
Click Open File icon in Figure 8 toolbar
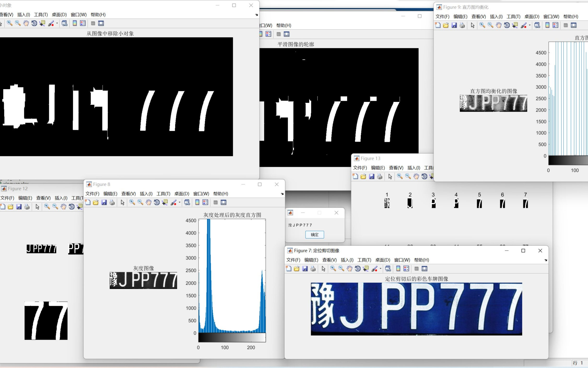[x=96, y=202]
